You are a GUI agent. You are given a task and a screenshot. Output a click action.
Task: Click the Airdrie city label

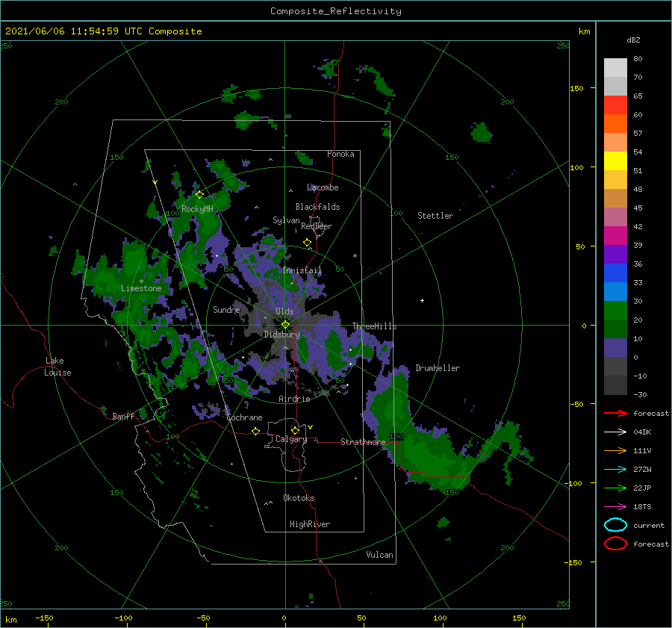294,399
